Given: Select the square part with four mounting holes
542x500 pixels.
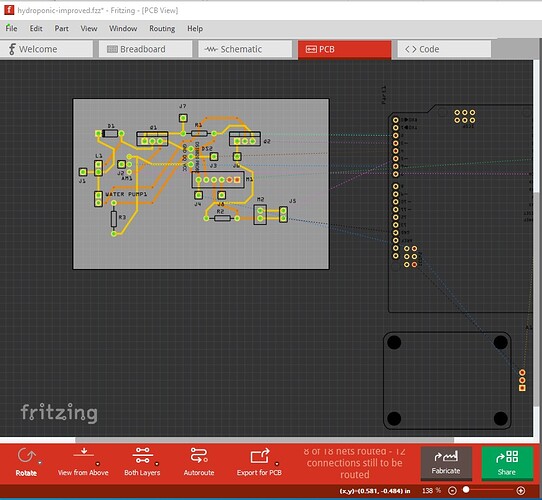Looking at the screenshot, I should 447,381.
